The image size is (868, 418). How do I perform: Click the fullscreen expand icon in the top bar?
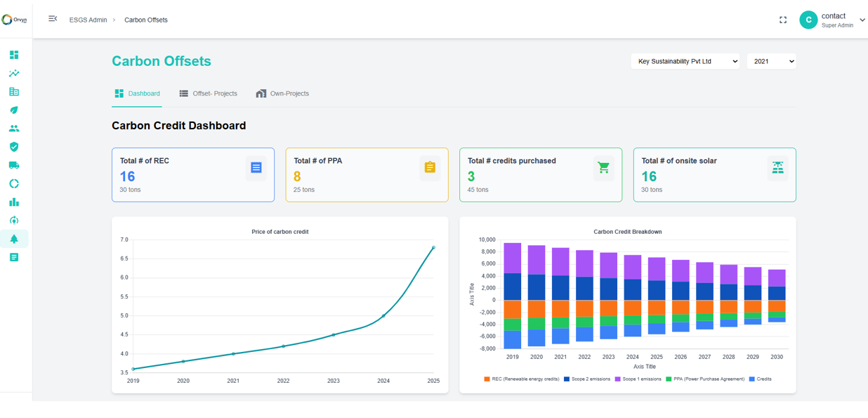click(x=782, y=20)
